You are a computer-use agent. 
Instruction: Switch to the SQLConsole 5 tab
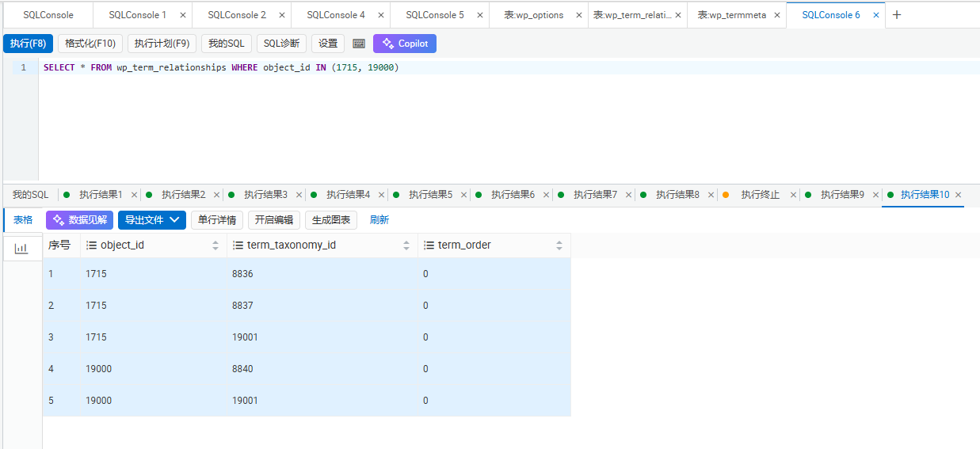coord(435,15)
